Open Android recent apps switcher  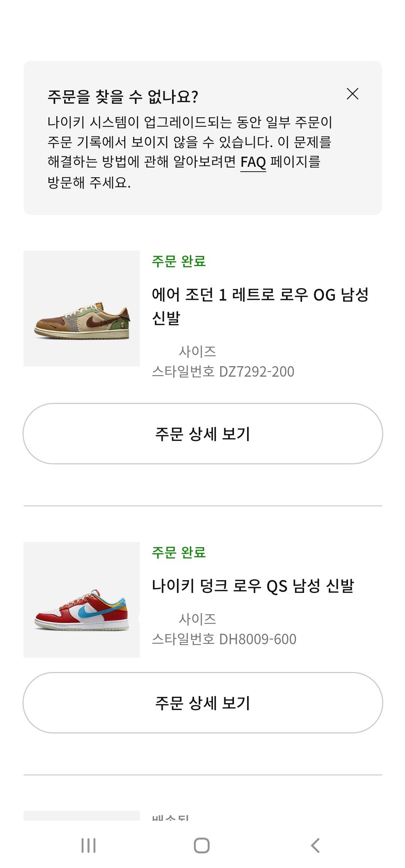pyautogui.click(x=88, y=846)
